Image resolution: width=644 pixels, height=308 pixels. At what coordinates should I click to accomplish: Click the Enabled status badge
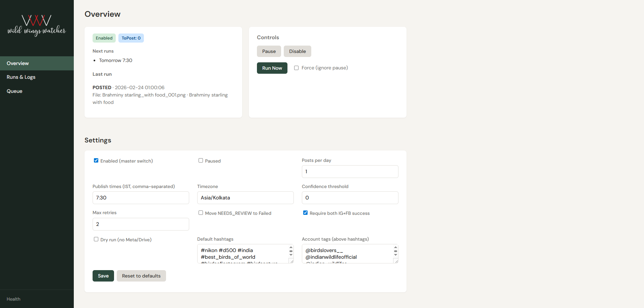pyautogui.click(x=104, y=38)
